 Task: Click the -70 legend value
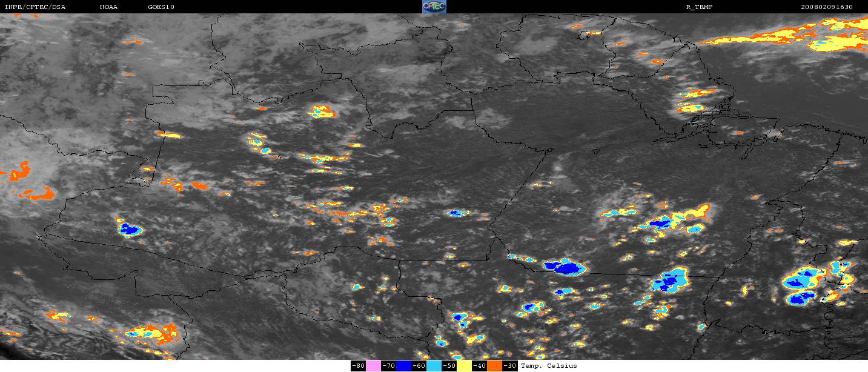[389, 366]
